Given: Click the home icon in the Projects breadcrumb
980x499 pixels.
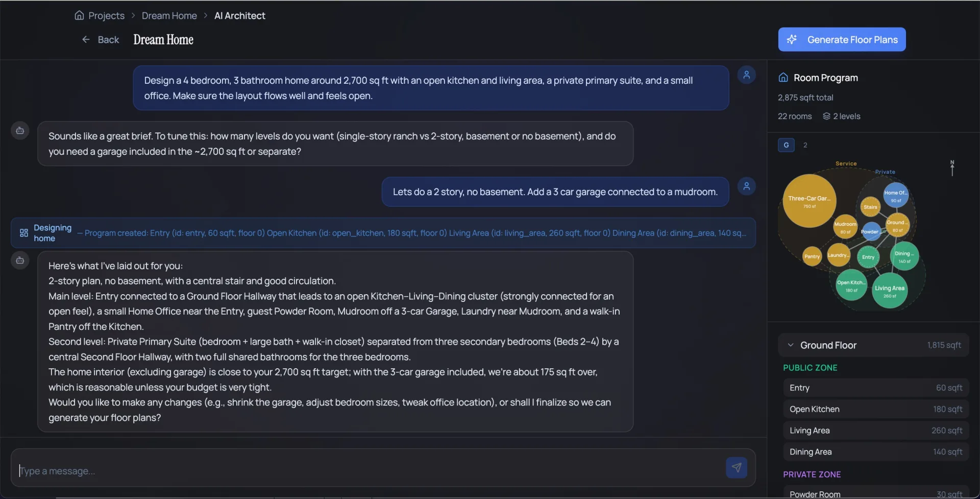Looking at the screenshot, I should tap(80, 15).
